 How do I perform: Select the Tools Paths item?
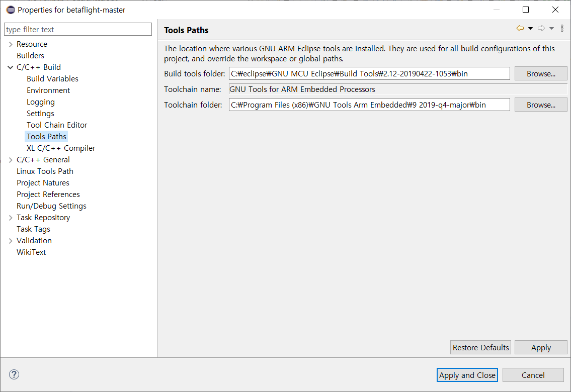pos(46,137)
